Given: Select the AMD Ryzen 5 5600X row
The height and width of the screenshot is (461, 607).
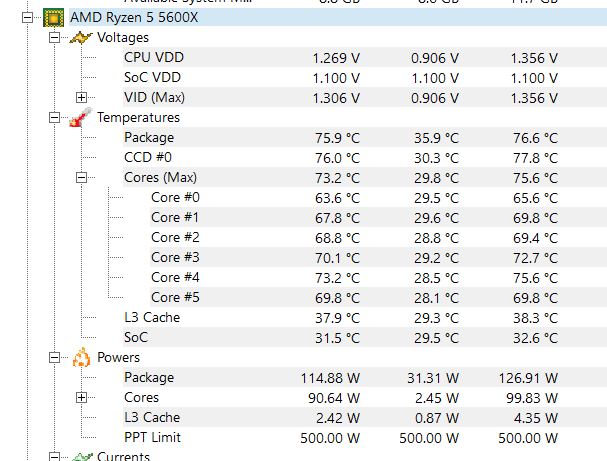Looking at the screenshot, I should [338, 17].
